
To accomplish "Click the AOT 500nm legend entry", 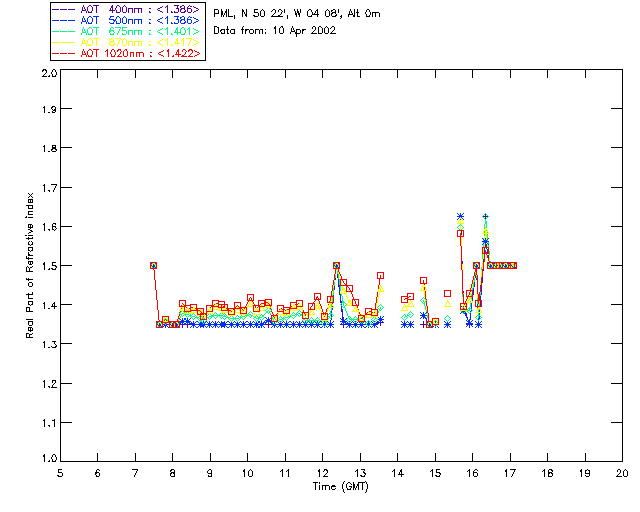I will click(x=127, y=20).
